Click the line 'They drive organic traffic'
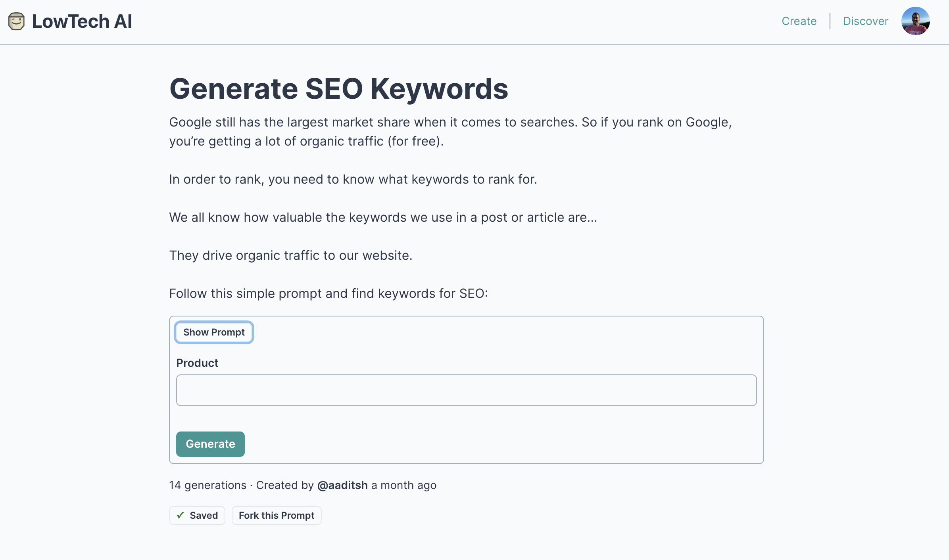949x560 pixels. [x=291, y=255]
